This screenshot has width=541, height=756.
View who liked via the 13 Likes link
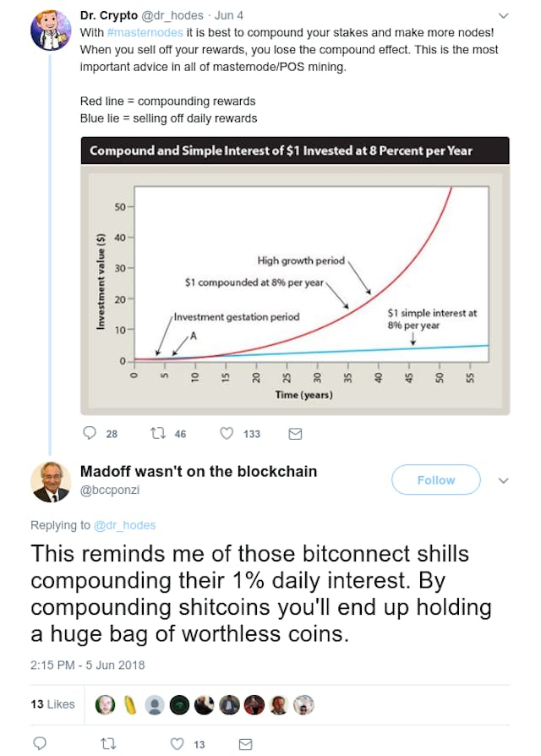(x=54, y=704)
